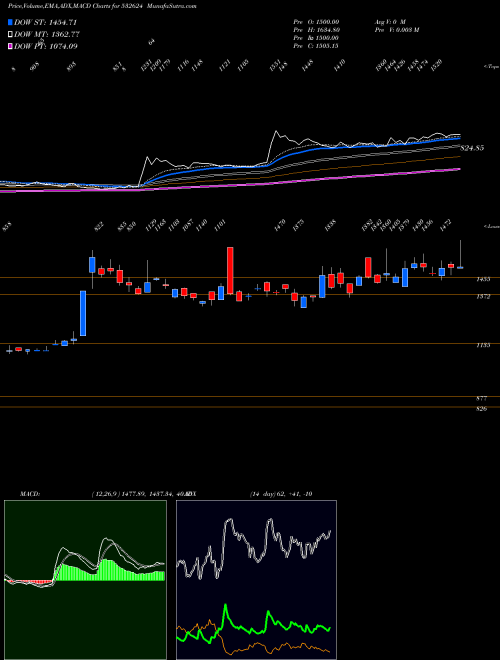Click the '(14 day) 62, +41, -10' ADX readout

point(280,494)
